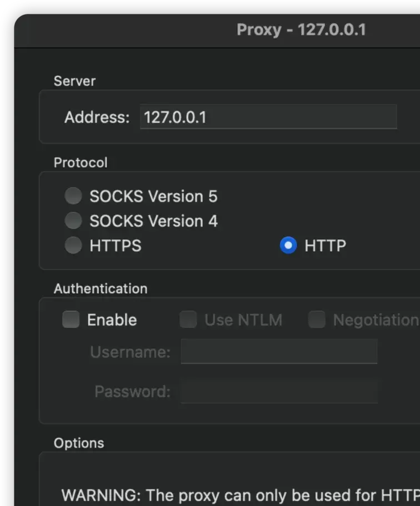The width and height of the screenshot is (420, 506).
Task: Click the Enable label text
Action: (112, 320)
